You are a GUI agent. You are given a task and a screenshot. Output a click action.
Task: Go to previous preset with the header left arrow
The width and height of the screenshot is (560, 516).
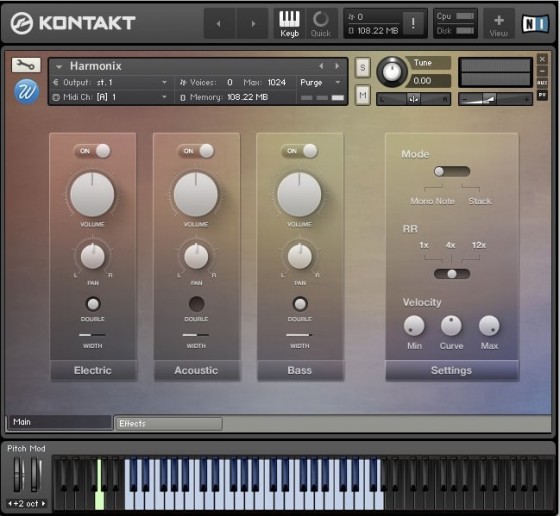pyautogui.click(x=219, y=24)
